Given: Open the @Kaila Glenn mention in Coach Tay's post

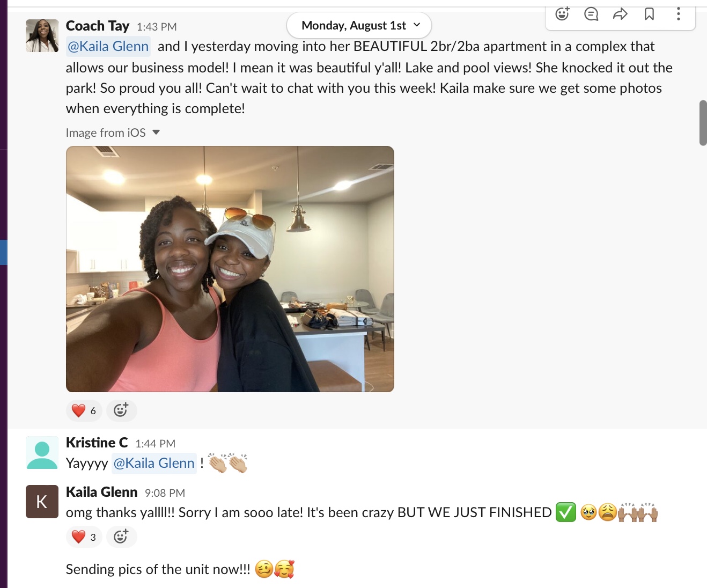Looking at the screenshot, I should (x=108, y=46).
